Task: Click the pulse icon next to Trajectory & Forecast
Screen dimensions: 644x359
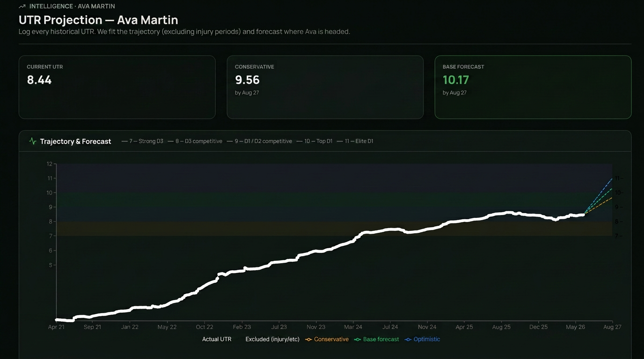Action: pyautogui.click(x=32, y=141)
